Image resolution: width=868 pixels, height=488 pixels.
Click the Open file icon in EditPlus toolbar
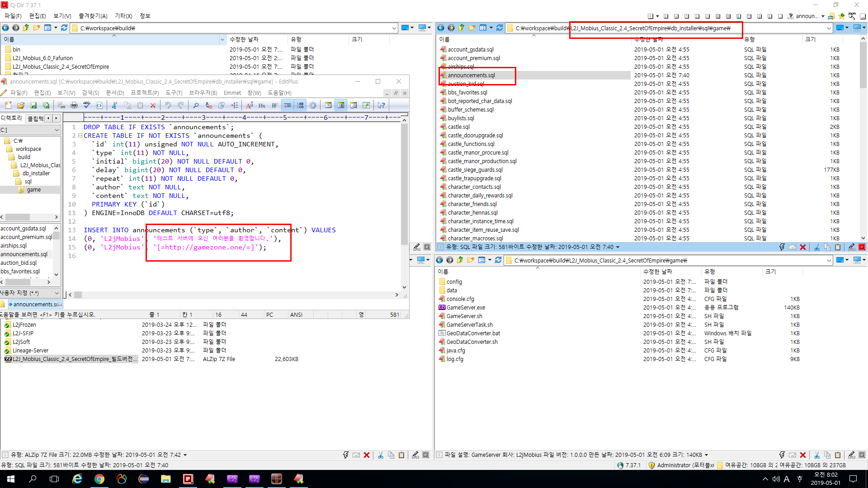[x=21, y=105]
